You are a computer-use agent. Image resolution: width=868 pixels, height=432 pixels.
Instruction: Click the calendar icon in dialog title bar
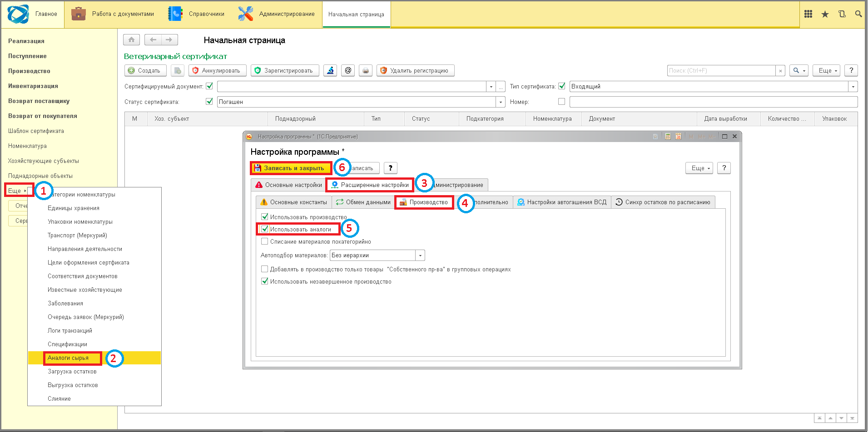tap(678, 137)
